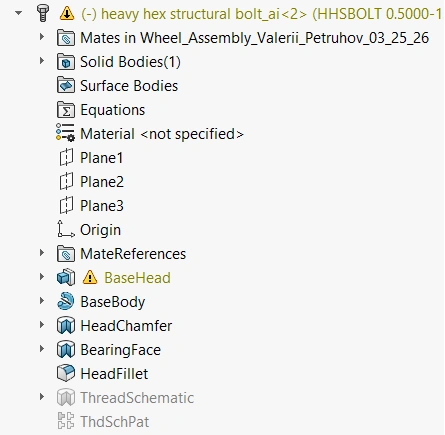Click the BaseHead warning triangle icon
This screenshot has height=435, width=445.
click(x=90, y=277)
